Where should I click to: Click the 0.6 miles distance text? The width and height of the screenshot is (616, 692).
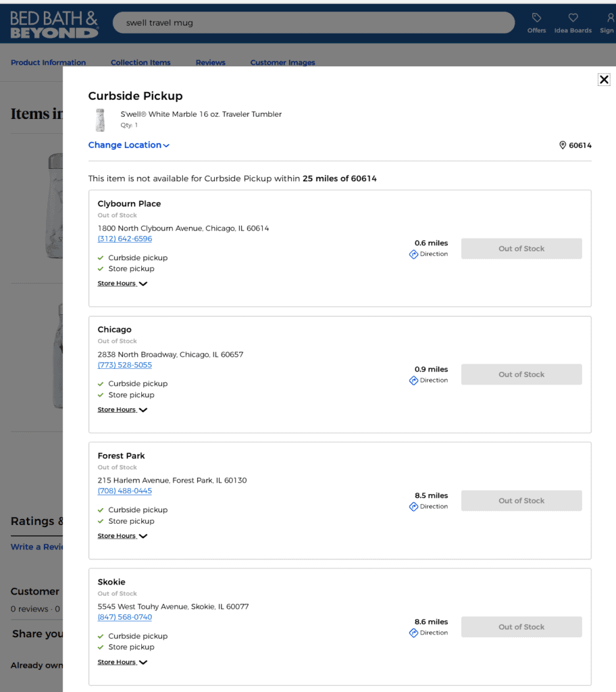point(431,243)
